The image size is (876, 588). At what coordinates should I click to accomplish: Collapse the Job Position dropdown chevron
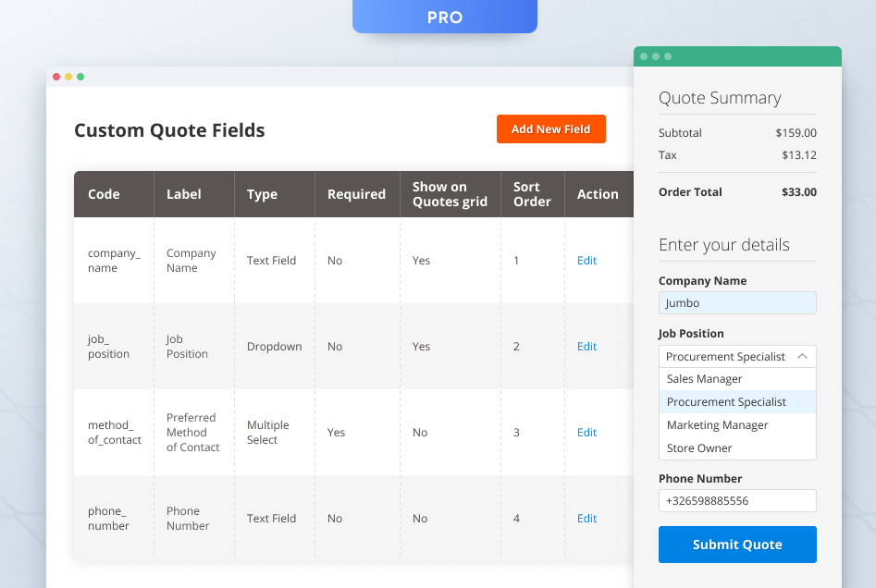coord(802,356)
